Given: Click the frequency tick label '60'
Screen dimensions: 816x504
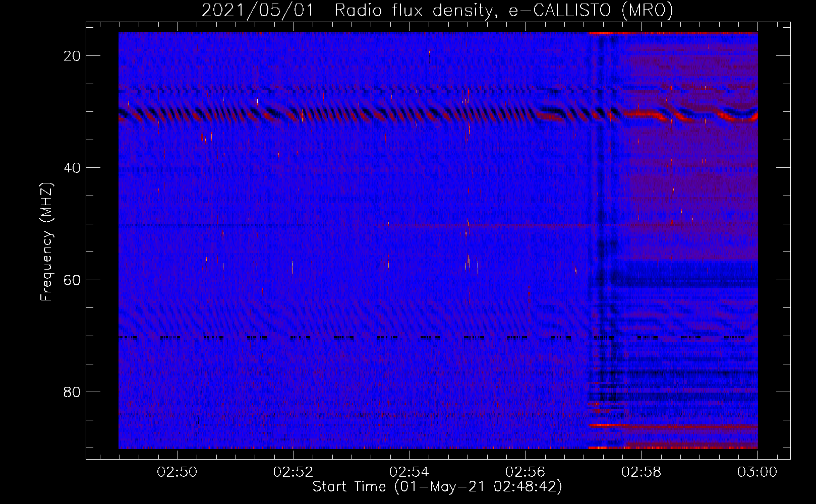Looking at the screenshot, I should pos(73,280).
